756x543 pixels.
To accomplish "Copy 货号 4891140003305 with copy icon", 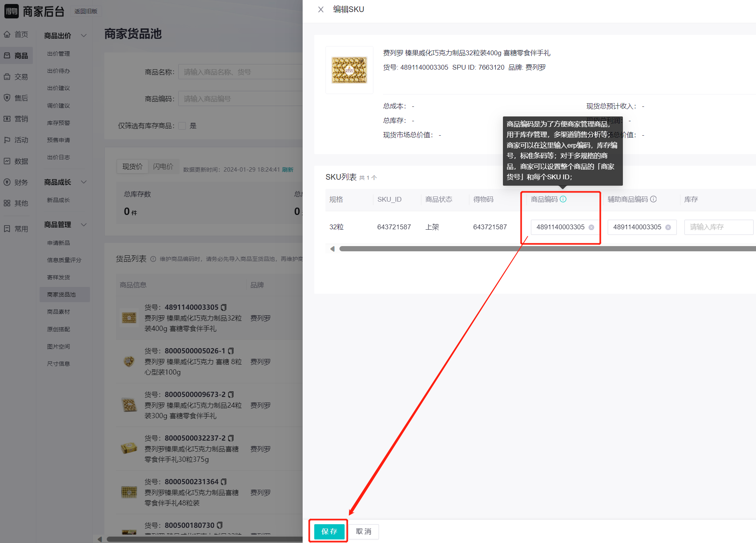I will (x=224, y=307).
